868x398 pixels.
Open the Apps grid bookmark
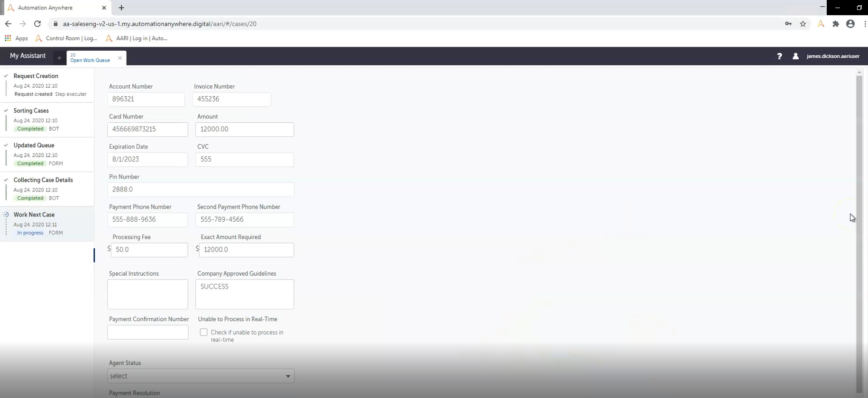pyautogui.click(x=16, y=38)
